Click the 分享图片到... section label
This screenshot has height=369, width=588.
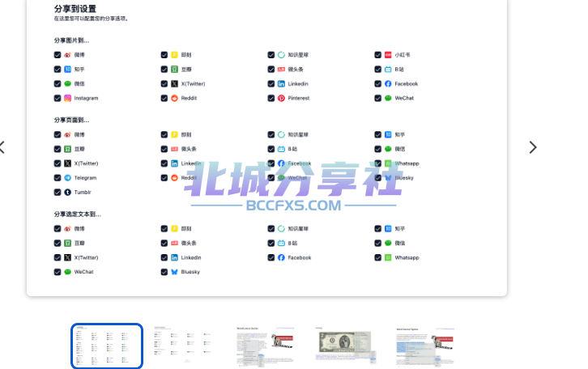pos(71,40)
